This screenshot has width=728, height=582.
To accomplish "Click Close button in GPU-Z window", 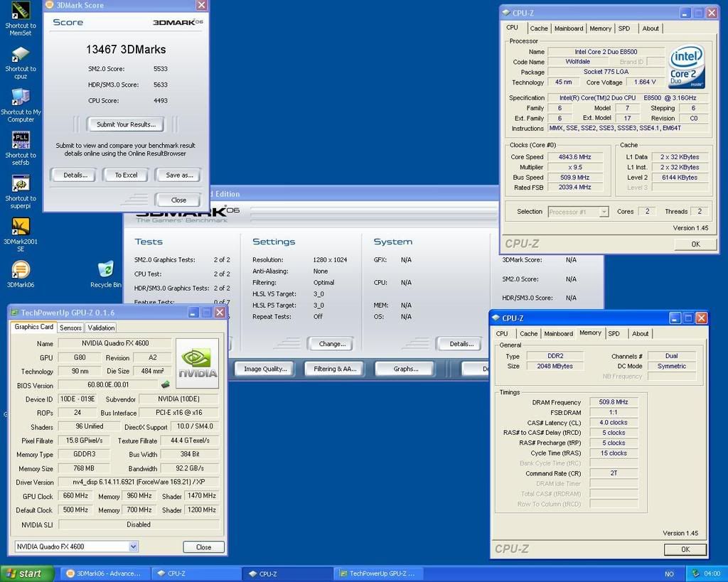I will pyautogui.click(x=203, y=547).
